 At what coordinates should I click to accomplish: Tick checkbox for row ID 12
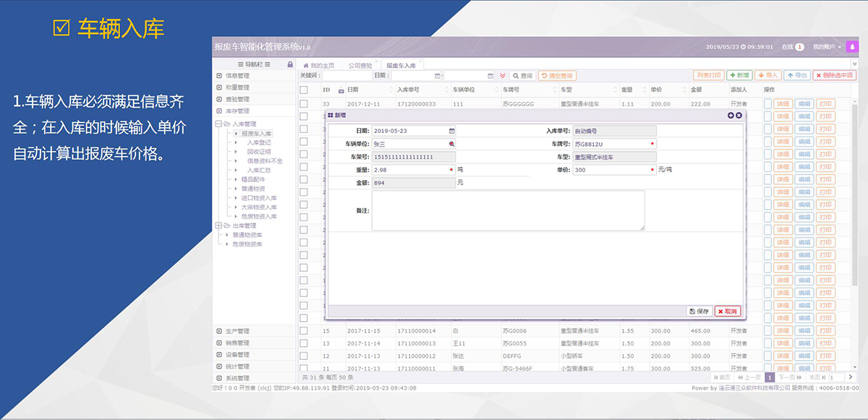(x=304, y=356)
